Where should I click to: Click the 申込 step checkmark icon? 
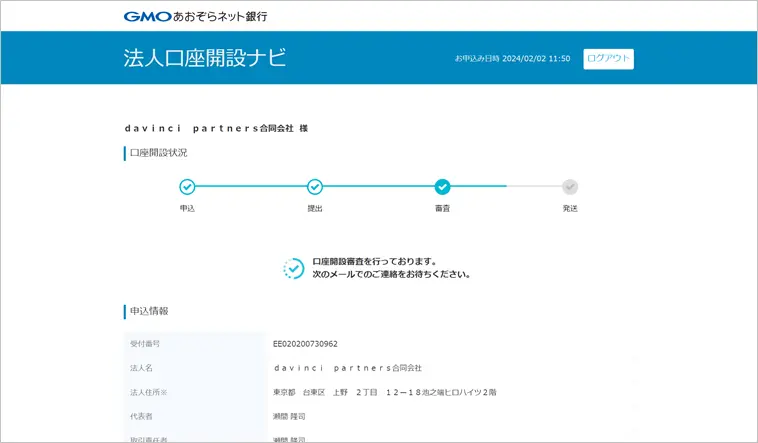click(187, 186)
